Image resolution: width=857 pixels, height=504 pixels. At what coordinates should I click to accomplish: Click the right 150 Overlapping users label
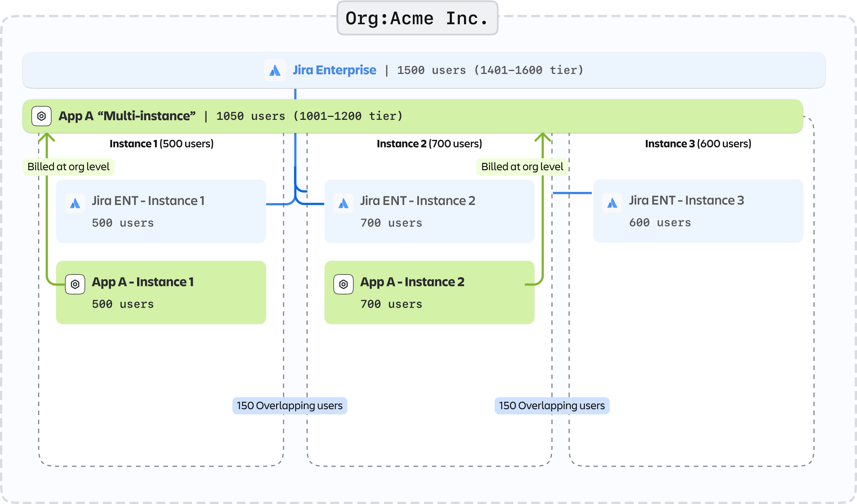[552, 406]
